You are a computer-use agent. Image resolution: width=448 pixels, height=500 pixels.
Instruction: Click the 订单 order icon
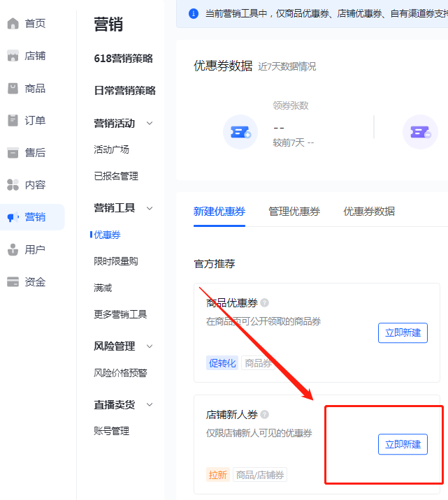13,121
